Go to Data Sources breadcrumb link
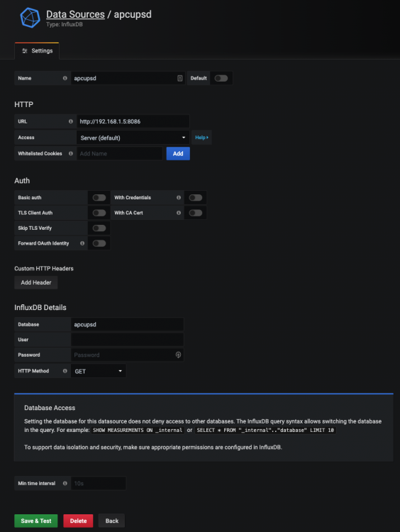400x532 pixels. point(75,14)
